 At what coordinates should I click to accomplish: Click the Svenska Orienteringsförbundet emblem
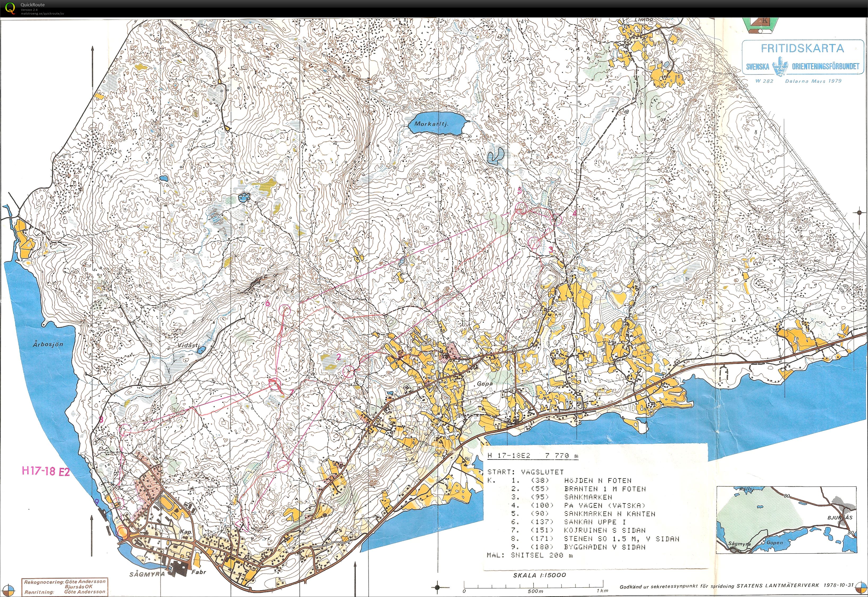[781, 66]
